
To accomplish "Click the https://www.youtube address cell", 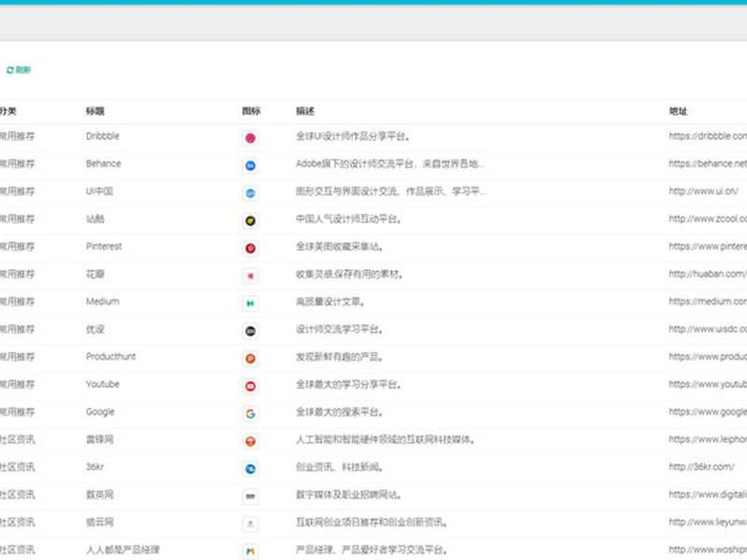I will pyautogui.click(x=708, y=384).
